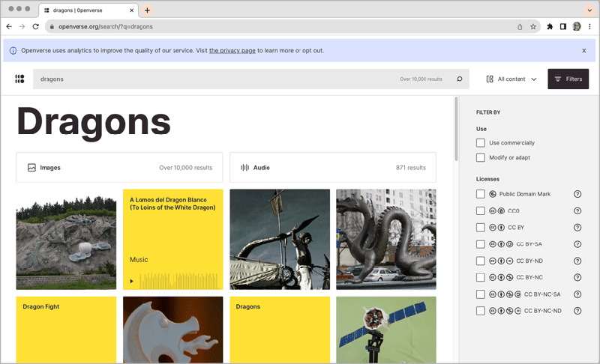The height and width of the screenshot is (364, 600).
Task: Check the CC BY-NC-SA license filter
Action: (x=481, y=294)
